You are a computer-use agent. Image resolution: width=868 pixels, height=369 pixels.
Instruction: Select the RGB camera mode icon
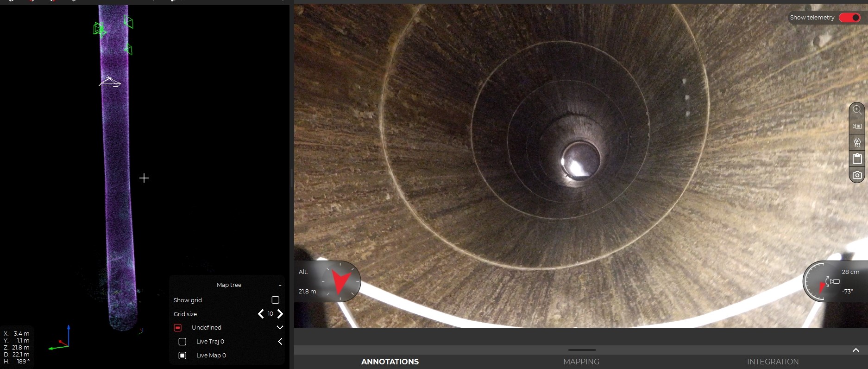857,142
